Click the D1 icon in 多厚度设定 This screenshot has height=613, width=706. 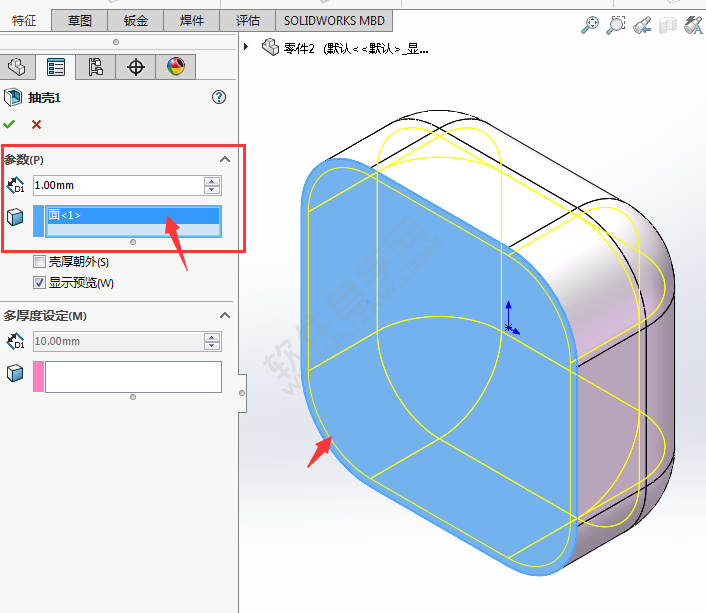coord(15,341)
